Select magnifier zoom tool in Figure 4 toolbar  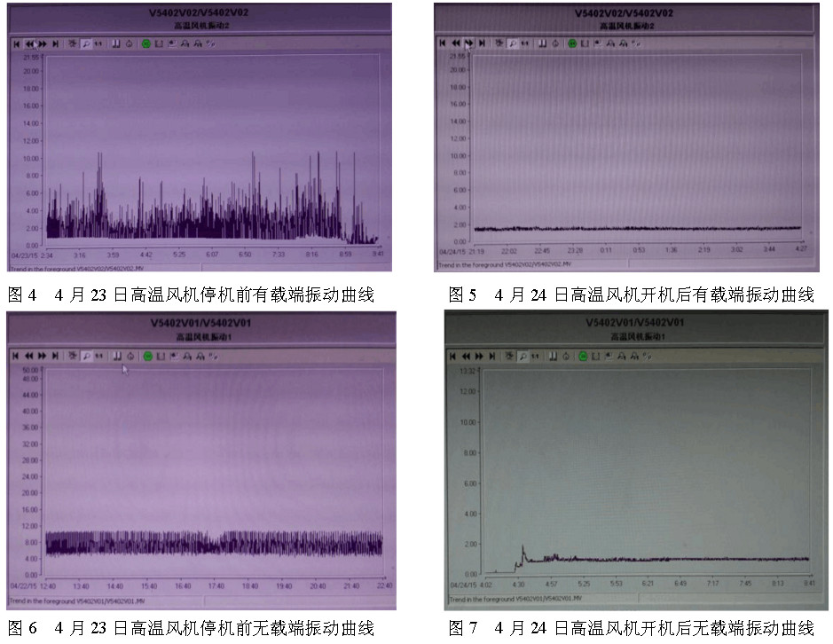click(x=85, y=44)
